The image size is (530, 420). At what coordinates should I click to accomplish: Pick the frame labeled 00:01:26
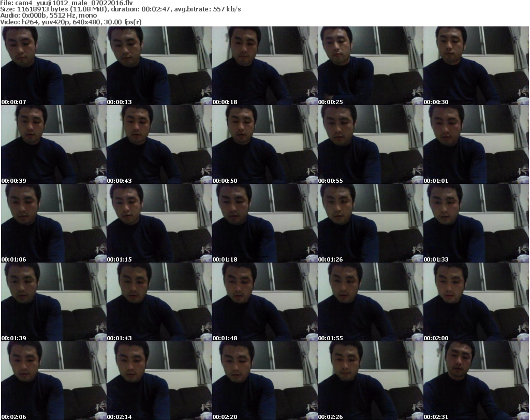click(370, 223)
